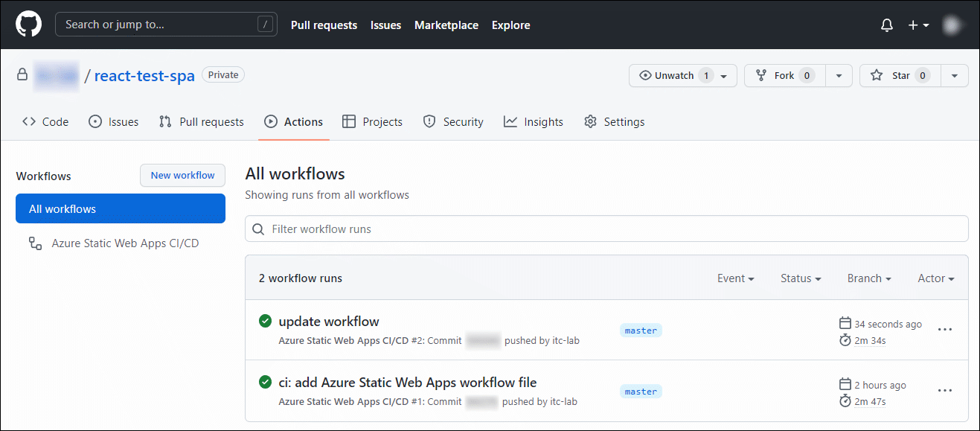This screenshot has height=431, width=980.
Task: Open the Explore page
Action: (x=511, y=25)
